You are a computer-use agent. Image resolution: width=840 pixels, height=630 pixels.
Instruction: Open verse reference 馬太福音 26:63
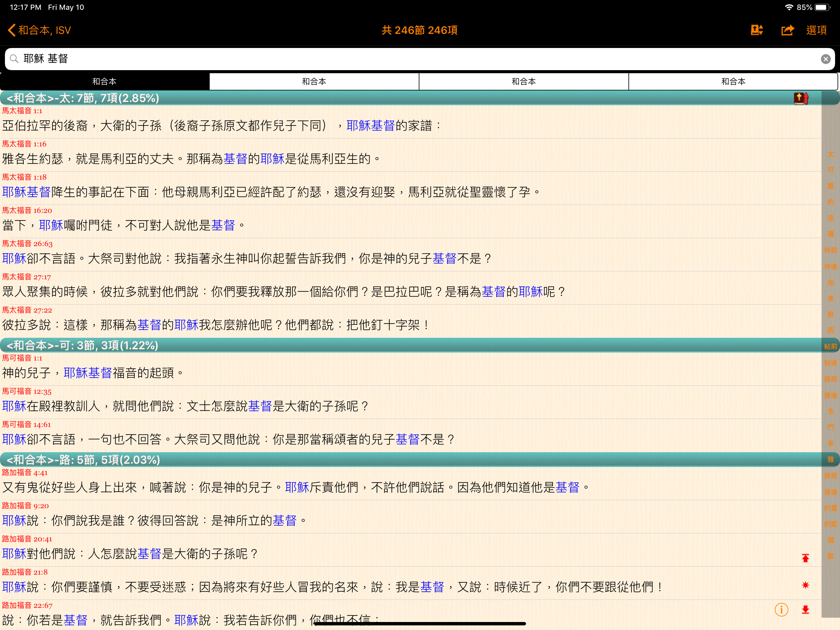[x=27, y=244]
